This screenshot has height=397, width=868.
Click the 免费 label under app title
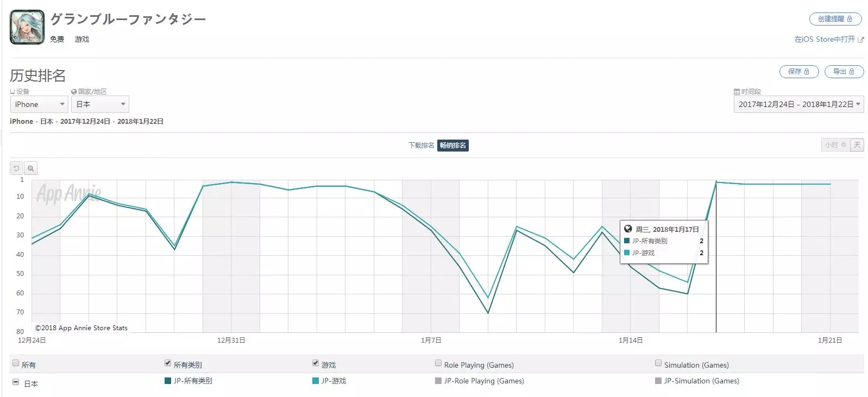click(x=57, y=40)
